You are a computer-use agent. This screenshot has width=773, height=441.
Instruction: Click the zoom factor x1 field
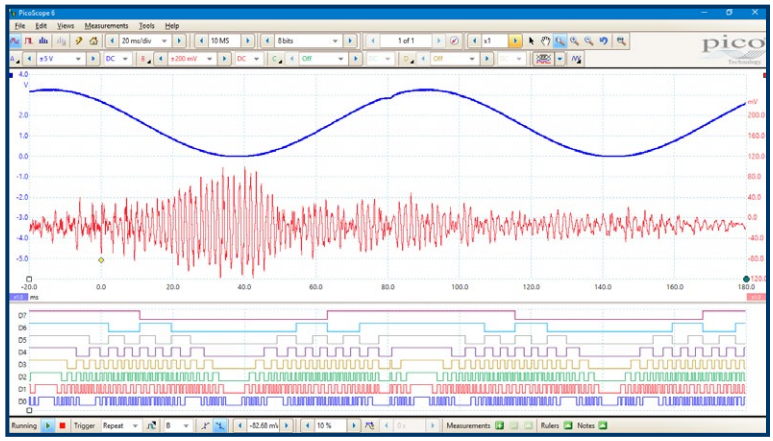[x=494, y=41]
